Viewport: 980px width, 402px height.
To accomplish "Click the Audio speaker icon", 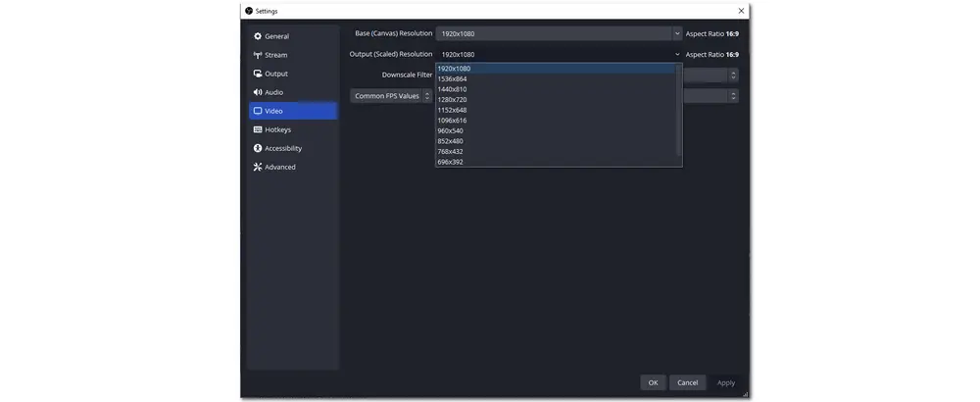I will click(x=258, y=92).
